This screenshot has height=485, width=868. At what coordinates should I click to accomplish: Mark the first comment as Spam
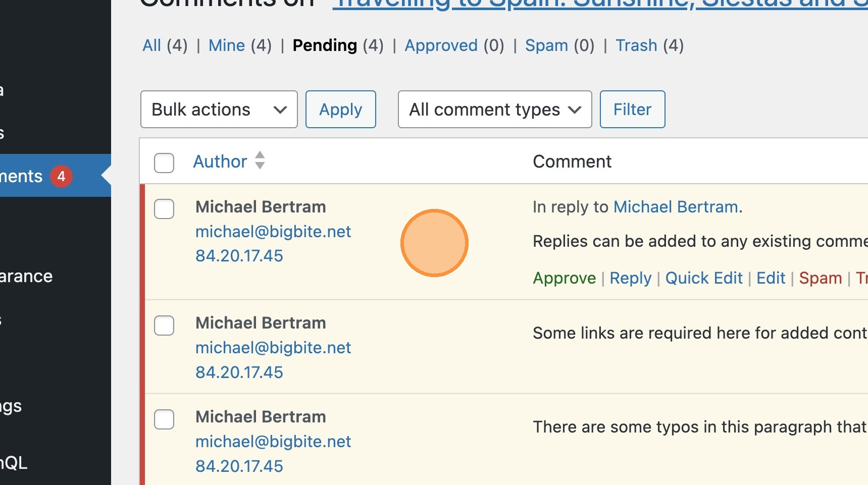point(820,278)
